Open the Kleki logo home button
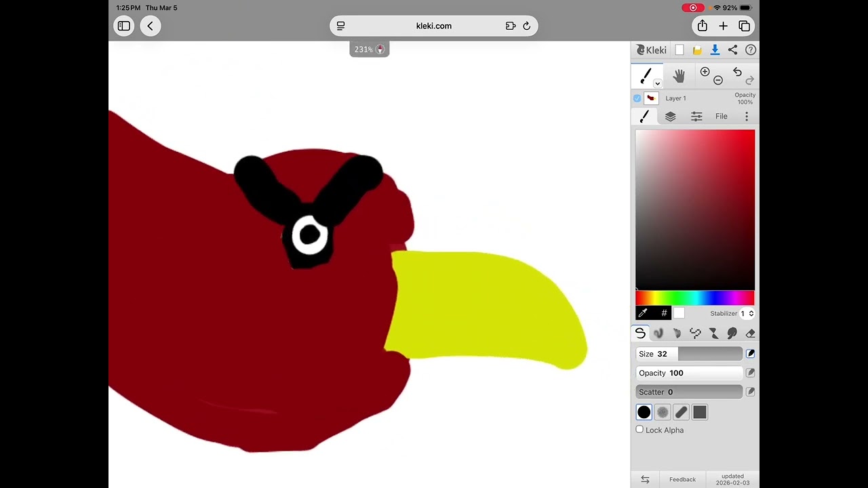868x488 pixels. (652, 50)
